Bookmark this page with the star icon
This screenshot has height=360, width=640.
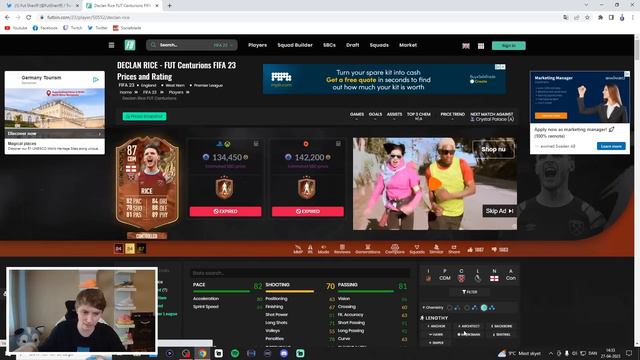pos(587,18)
